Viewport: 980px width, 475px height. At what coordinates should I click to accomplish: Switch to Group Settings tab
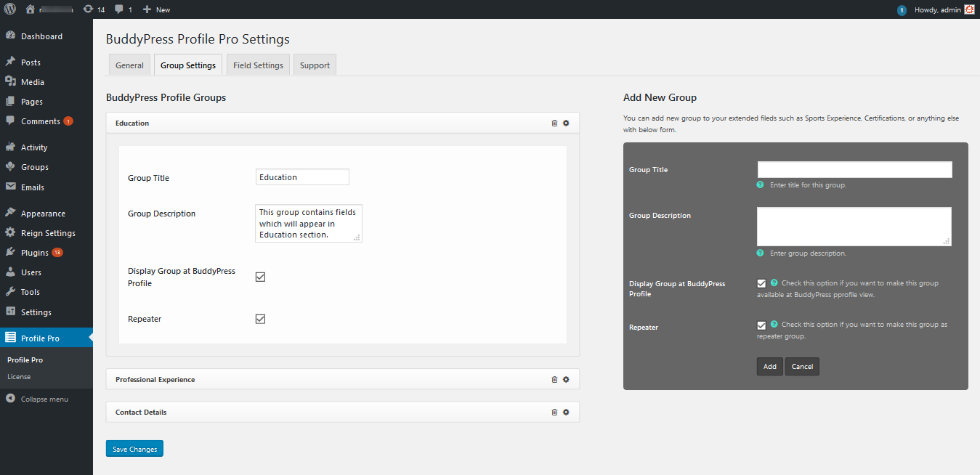click(188, 65)
